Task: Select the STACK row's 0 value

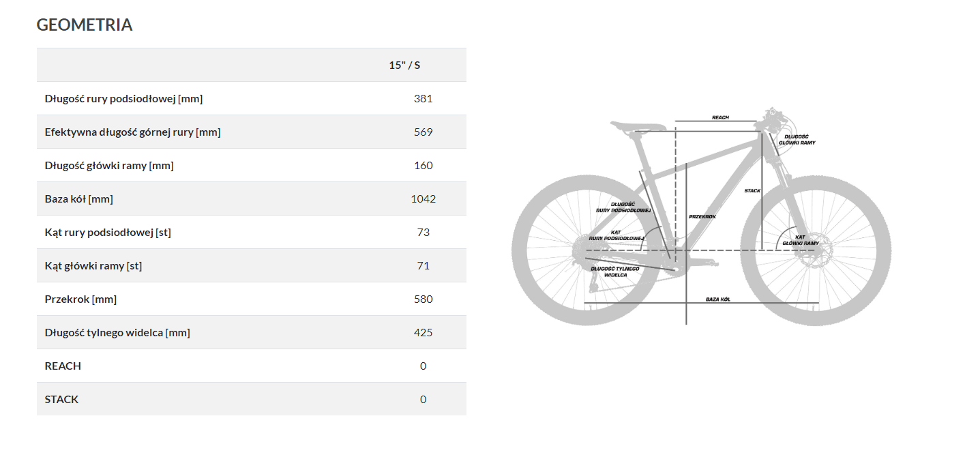Action: 423,399
